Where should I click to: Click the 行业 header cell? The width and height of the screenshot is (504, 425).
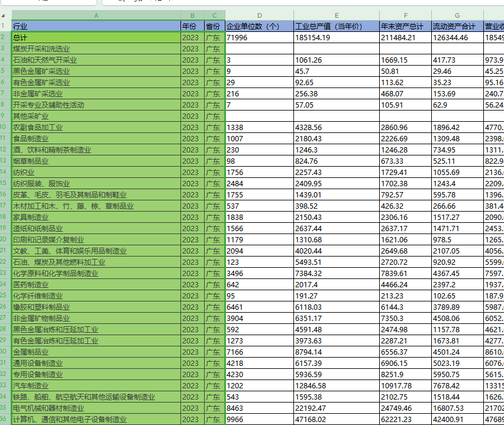[96, 27]
